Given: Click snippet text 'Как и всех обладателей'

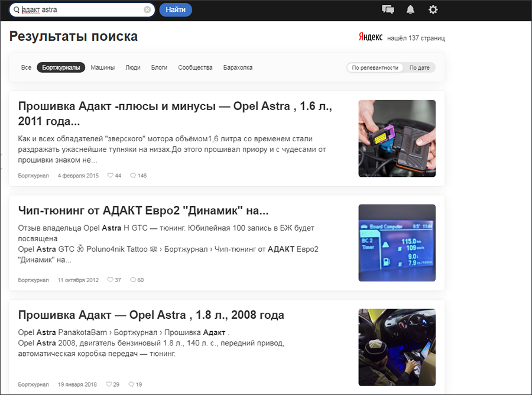Looking at the screenshot, I should tap(171, 150).
